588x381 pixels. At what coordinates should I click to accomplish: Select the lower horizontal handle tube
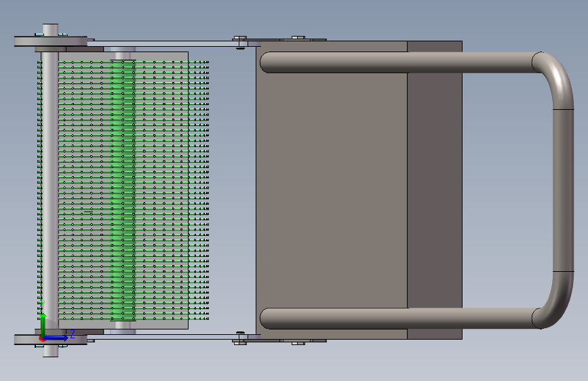coord(397,319)
